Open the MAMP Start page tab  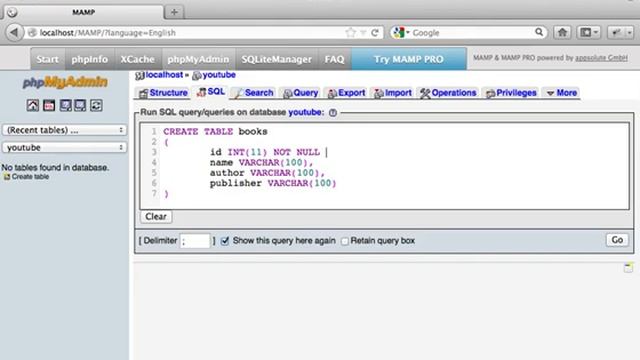point(48,59)
